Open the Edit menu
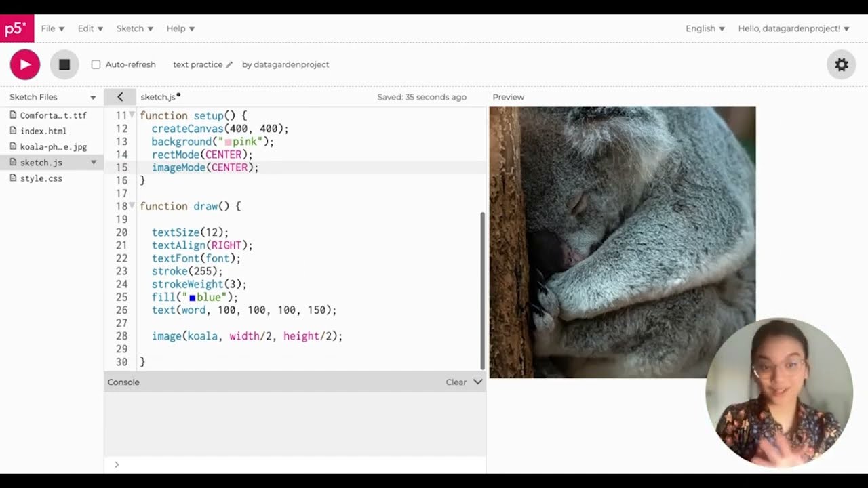Viewport: 868px width, 488px height. point(90,28)
